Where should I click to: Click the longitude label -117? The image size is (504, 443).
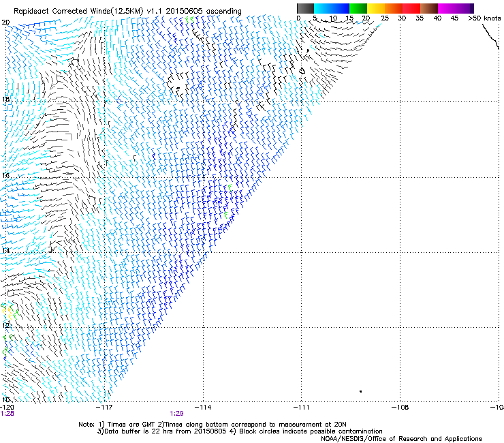[x=104, y=408]
